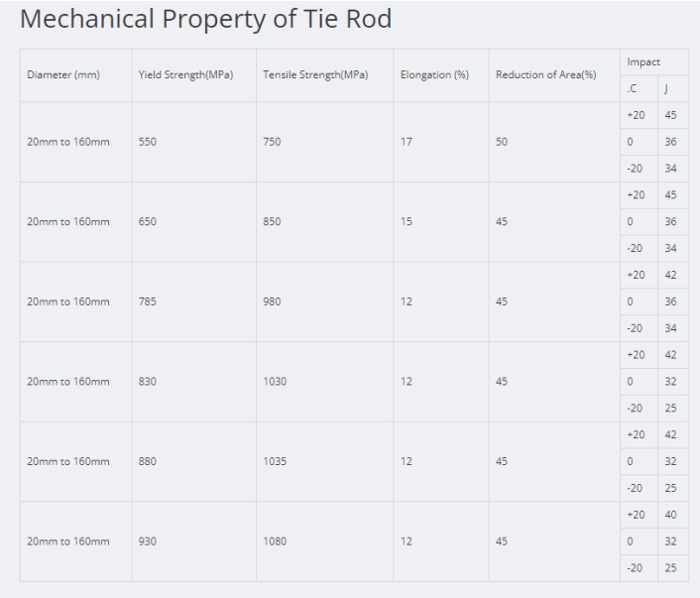Click the yield strength cell 785
700x598 pixels.
point(148,301)
